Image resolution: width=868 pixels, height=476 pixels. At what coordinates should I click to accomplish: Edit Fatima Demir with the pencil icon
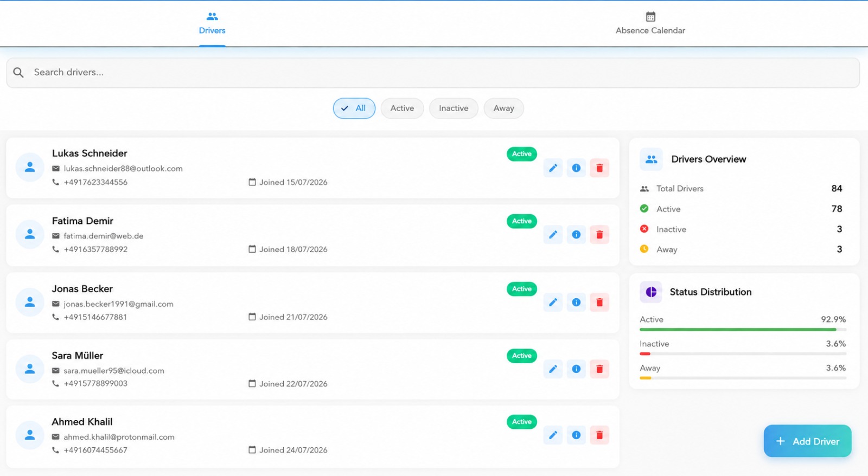553,235
